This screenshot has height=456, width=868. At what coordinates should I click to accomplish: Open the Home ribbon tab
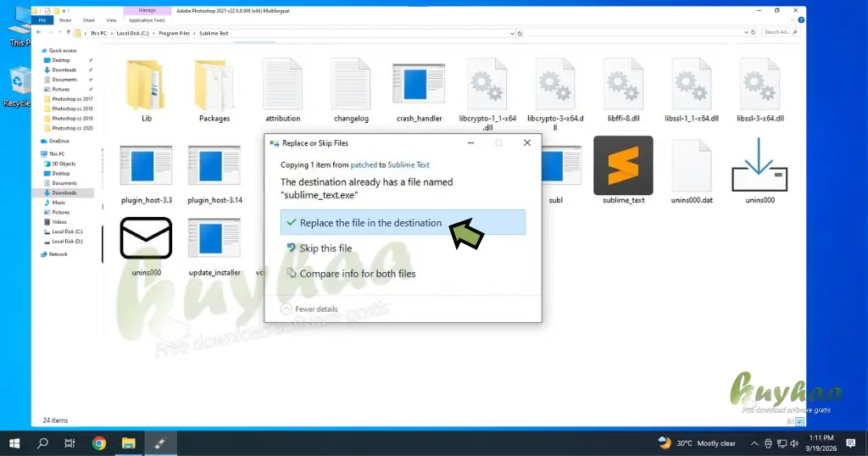tap(65, 20)
